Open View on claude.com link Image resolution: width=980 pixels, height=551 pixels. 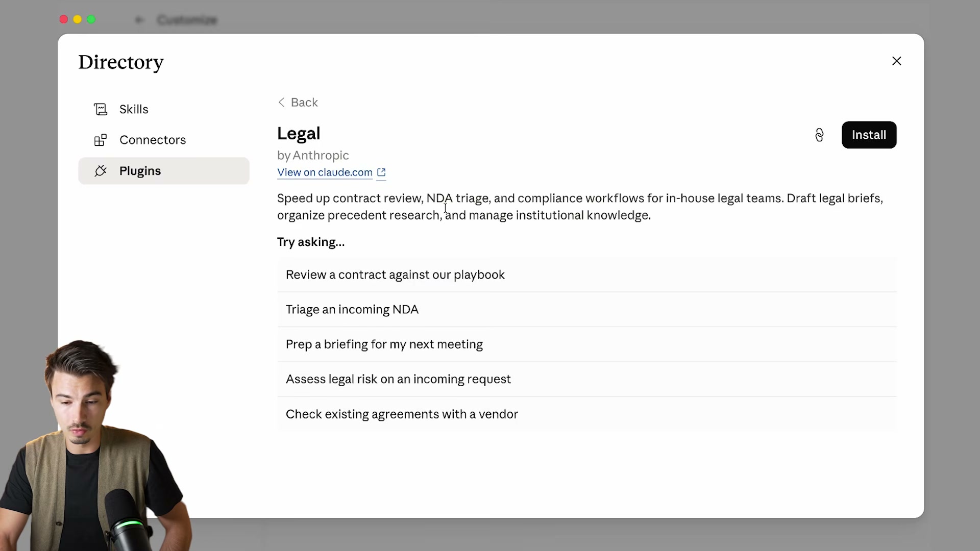click(325, 172)
